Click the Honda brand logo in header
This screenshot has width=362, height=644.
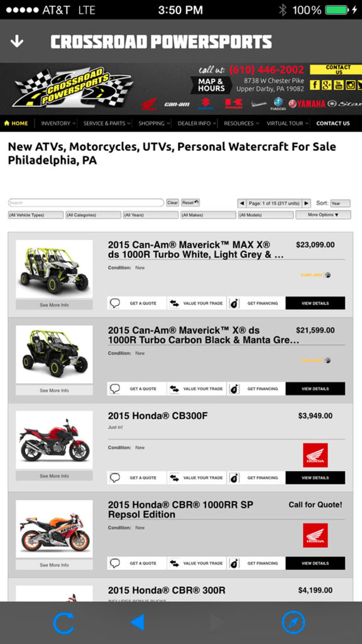pyautogui.click(x=149, y=104)
